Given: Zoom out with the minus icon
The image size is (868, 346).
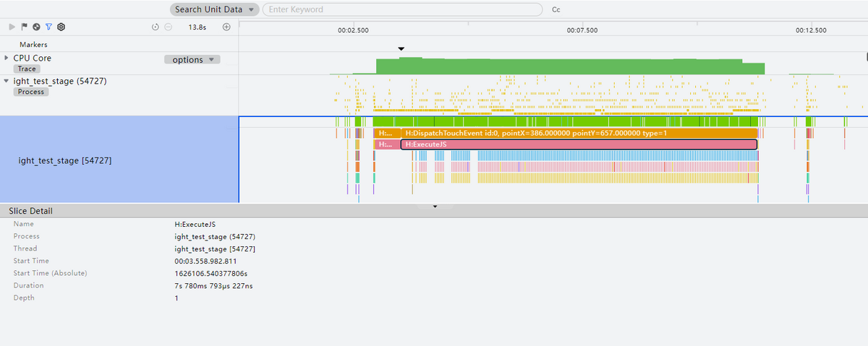Looking at the screenshot, I should (168, 27).
